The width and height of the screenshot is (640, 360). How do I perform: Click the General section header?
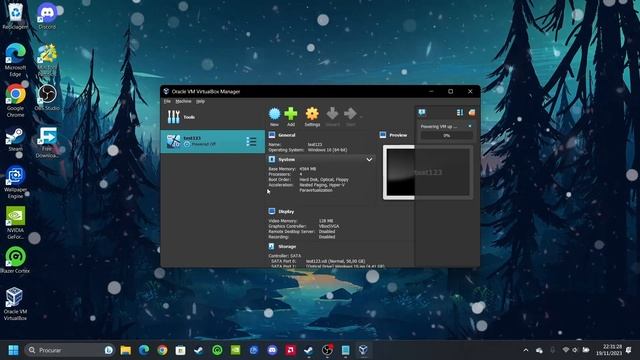[287, 135]
